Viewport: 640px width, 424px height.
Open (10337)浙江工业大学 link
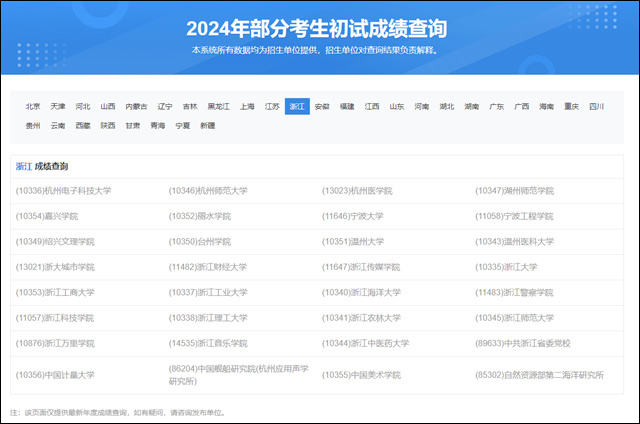208,293
